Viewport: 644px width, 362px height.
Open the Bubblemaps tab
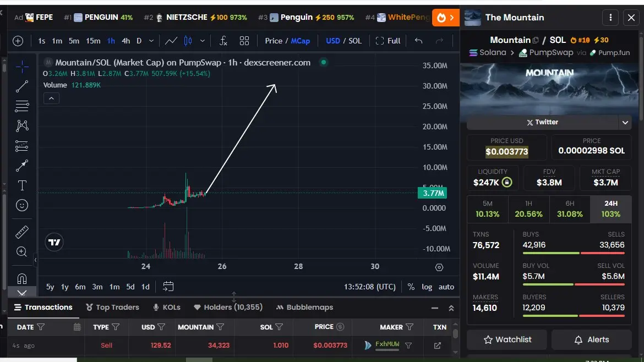[304, 308]
